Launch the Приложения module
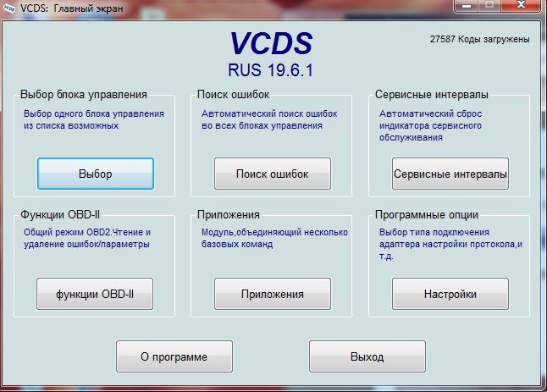The width and height of the screenshot is (547, 392). (272, 294)
